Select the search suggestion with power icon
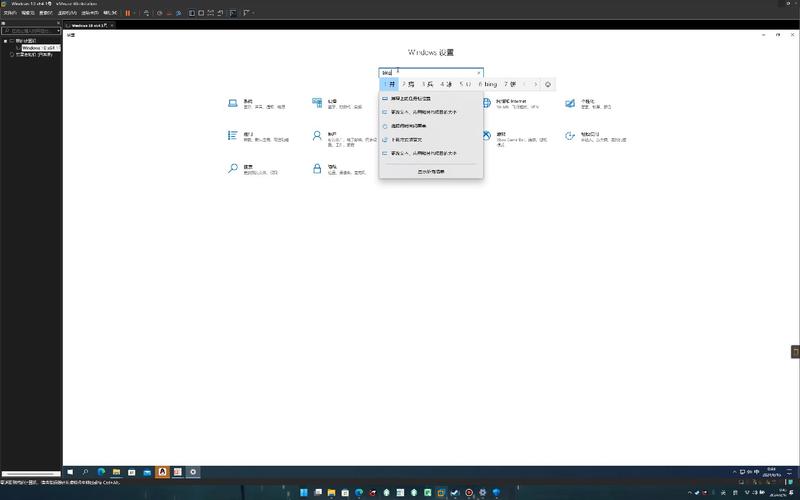The image size is (800, 500). [431, 126]
